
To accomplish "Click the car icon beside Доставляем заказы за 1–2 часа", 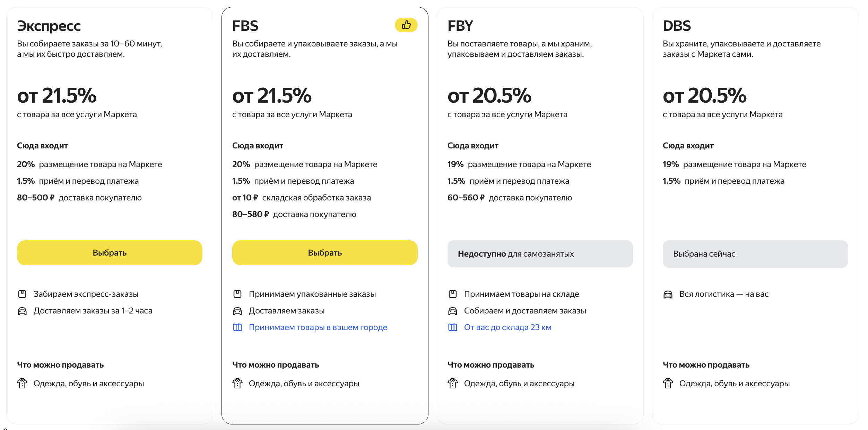I will tap(22, 311).
